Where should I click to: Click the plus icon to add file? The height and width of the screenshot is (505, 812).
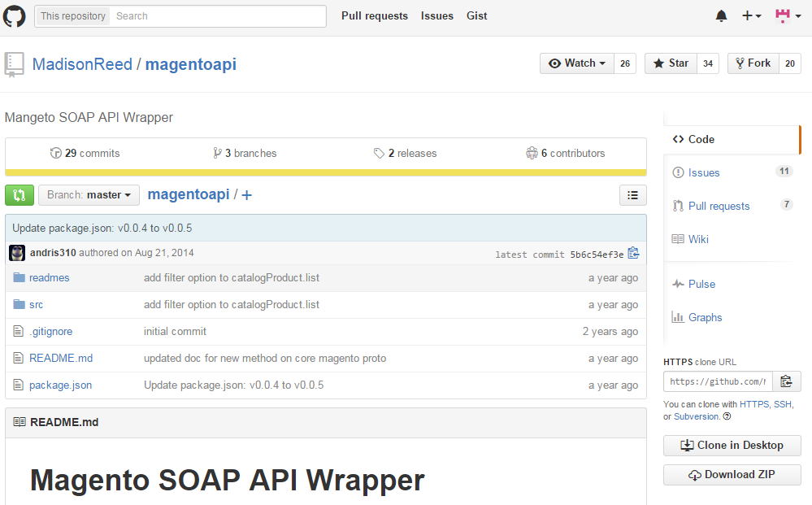[x=247, y=195]
